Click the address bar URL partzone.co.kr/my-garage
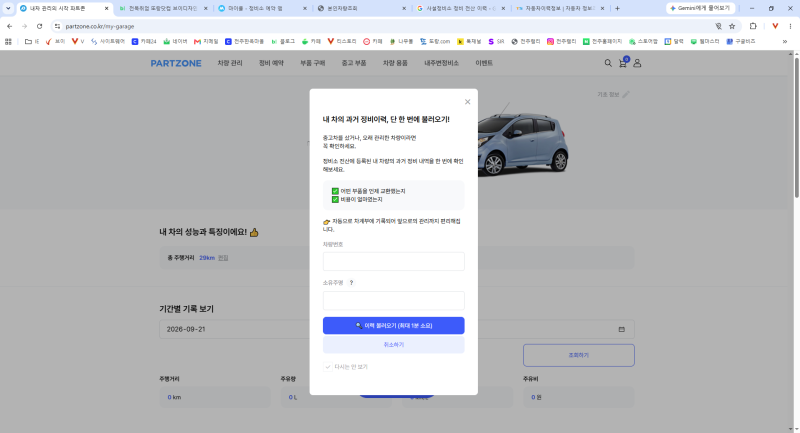This screenshot has height=433, width=800. 100,27
